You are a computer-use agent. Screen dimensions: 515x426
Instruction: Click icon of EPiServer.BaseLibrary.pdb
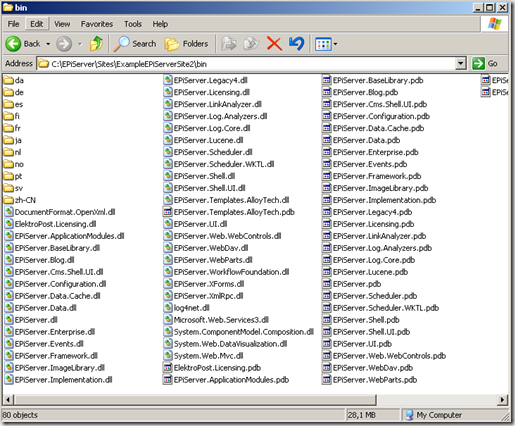(x=327, y=80)
